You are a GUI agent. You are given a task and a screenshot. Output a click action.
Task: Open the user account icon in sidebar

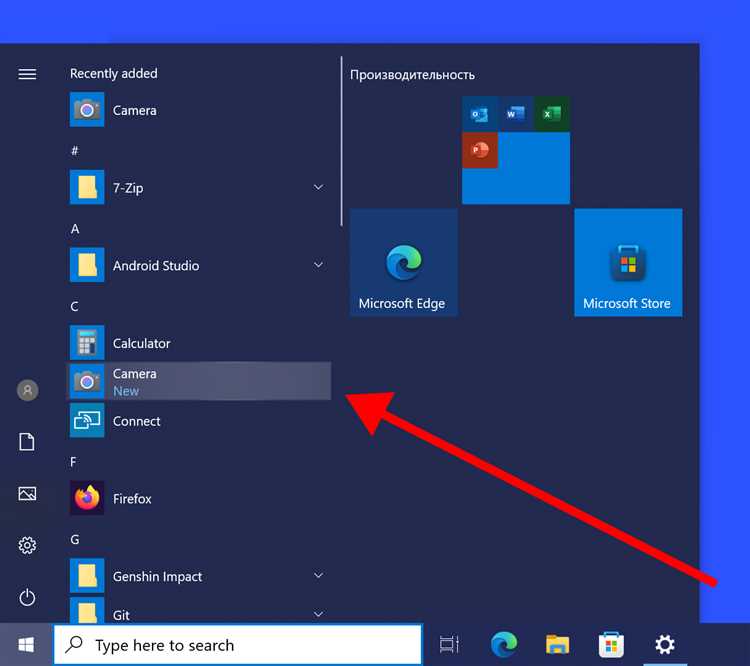(x=27, y=390)
